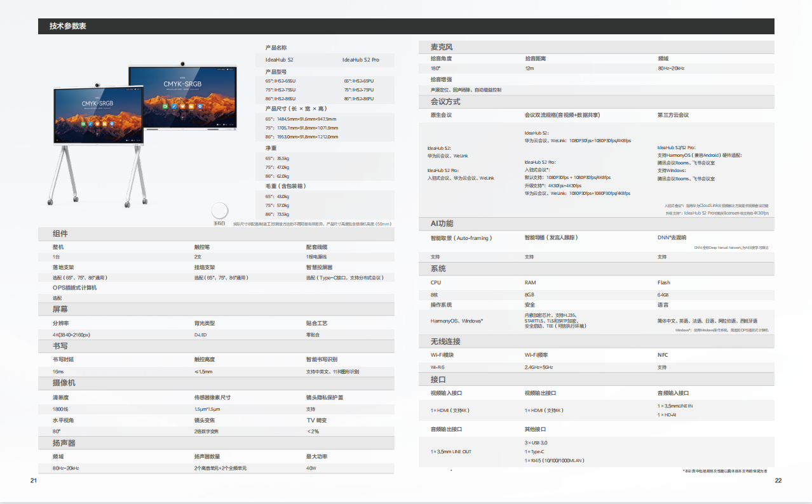
Task: Click page number 22
Action: pyautogui.click(x=778, y=481)
